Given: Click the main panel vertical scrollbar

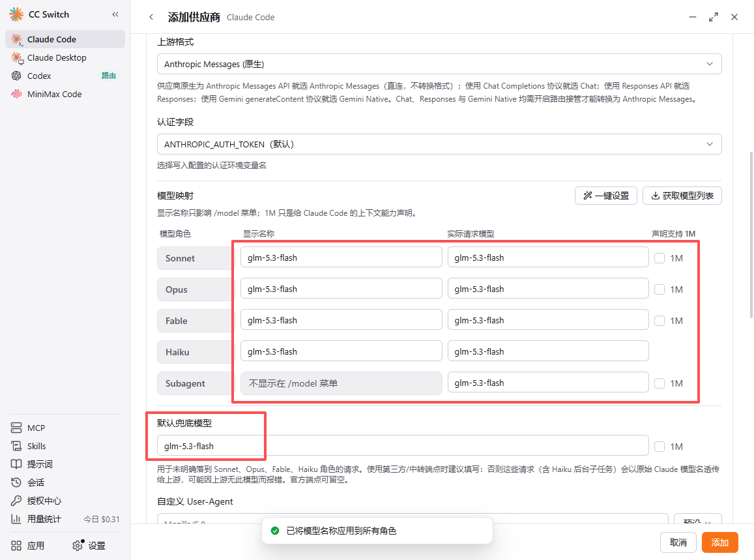Looking at the screenshot, I should 751,235.
